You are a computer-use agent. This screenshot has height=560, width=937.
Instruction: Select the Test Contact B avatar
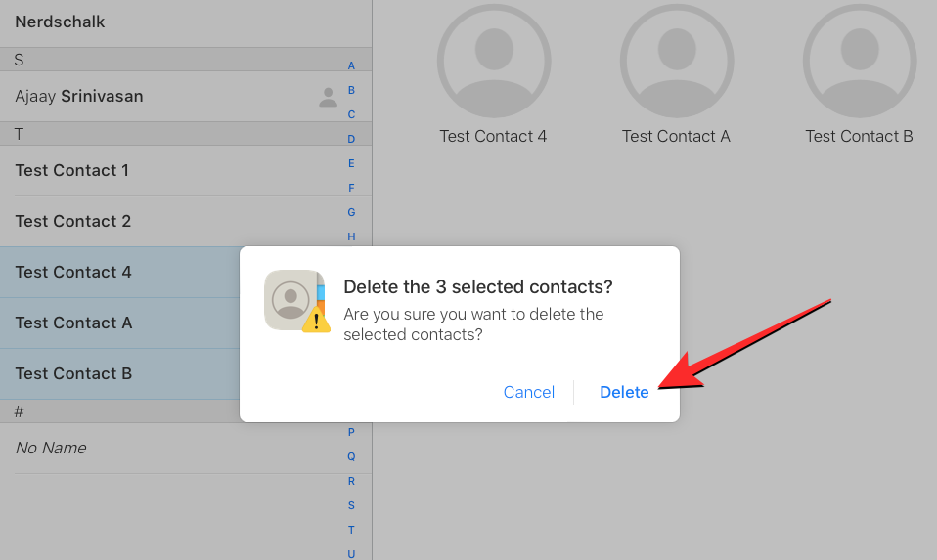point(859,61)
